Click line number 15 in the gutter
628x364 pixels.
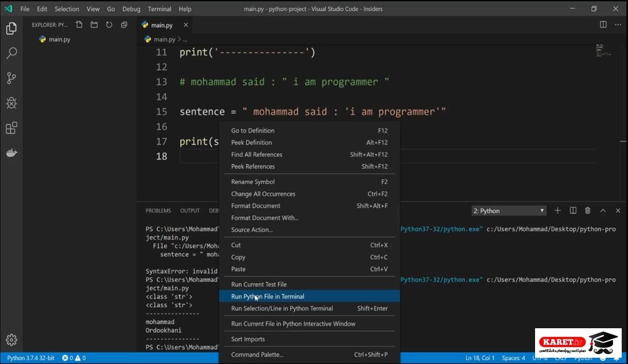coord(161,112)
